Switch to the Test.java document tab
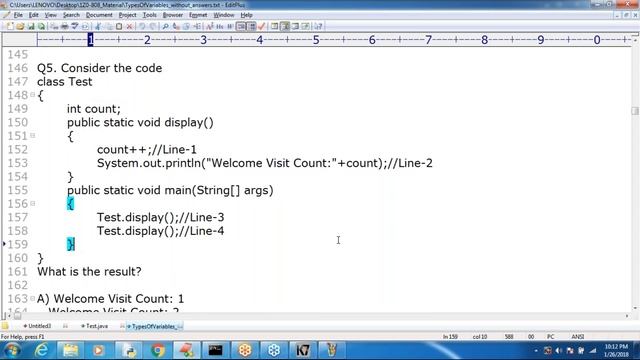This screenshot has width=640, height=360. click(x=94, y=326)
